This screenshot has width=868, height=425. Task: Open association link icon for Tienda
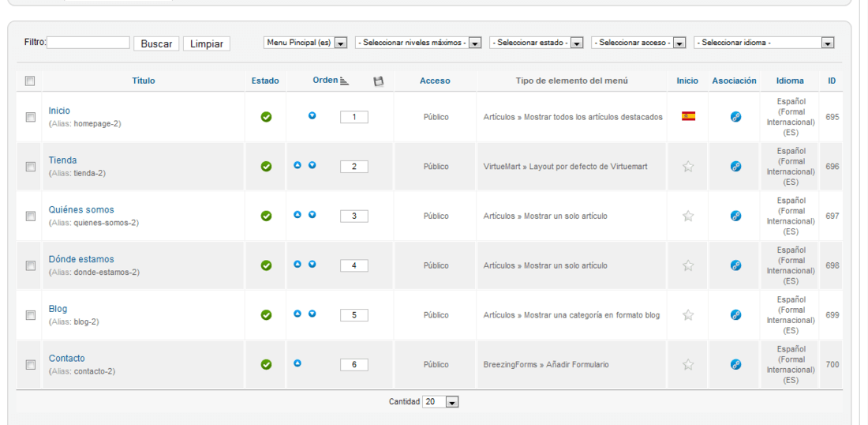735,166
